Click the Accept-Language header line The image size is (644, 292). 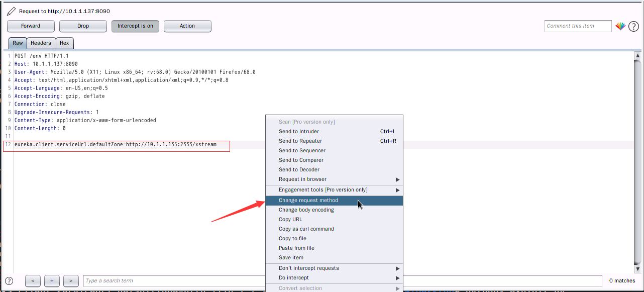pyautogui.click(x=61, y=88)
